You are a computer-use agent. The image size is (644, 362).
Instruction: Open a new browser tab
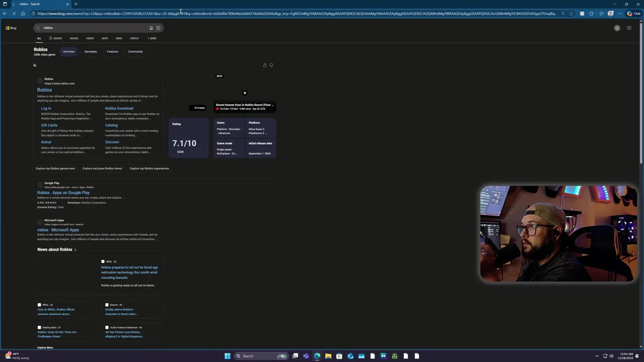[75, 4]
